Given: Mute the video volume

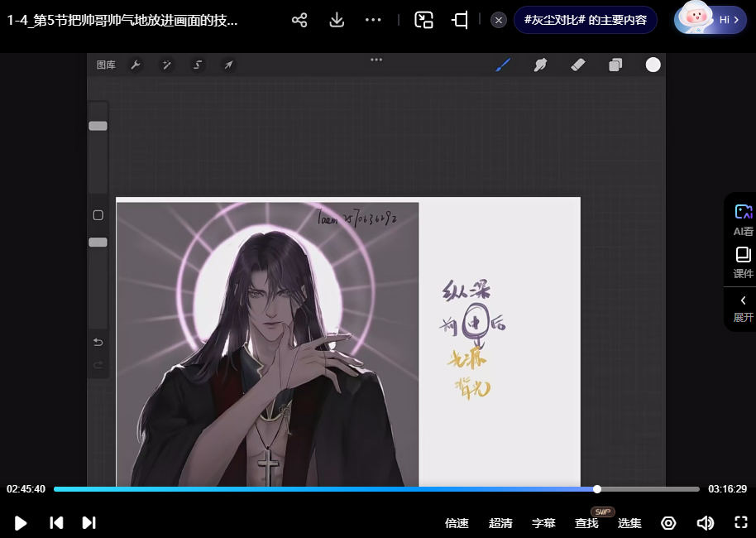Looking at the screenshot, I should pyautogui.click(x=705, y=523).
